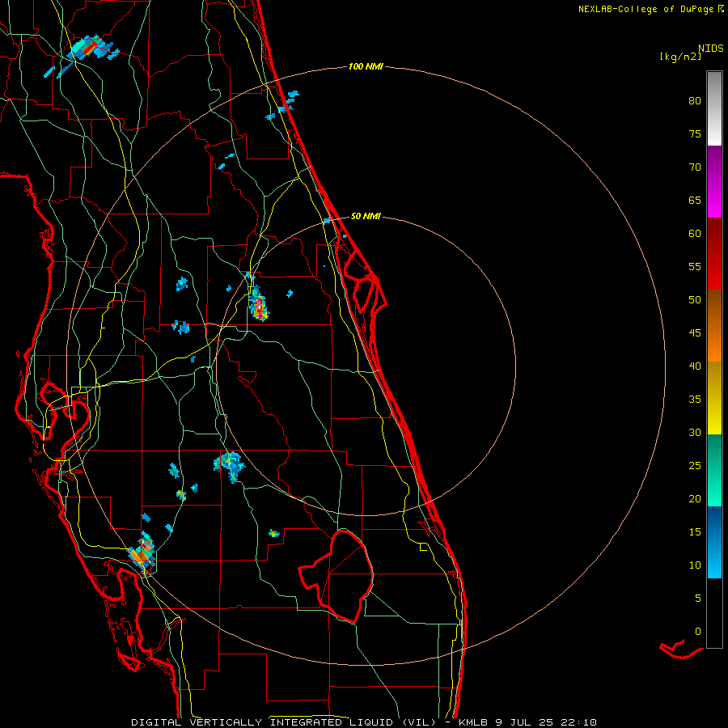The width and height of the screenshot is (728, 728).
Task: Click the 70 value on color scale
Action: click(x=695, y=167)
